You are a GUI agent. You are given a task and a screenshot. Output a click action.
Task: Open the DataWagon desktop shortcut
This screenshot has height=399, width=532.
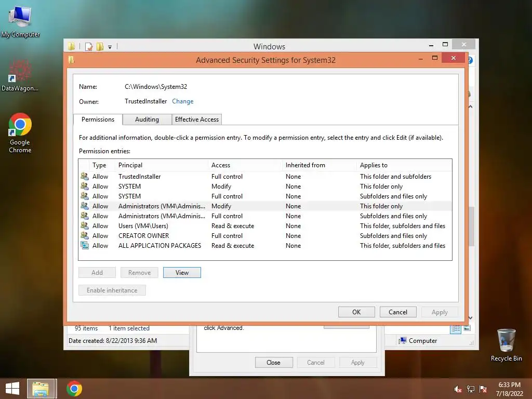[x=20, y=75]
